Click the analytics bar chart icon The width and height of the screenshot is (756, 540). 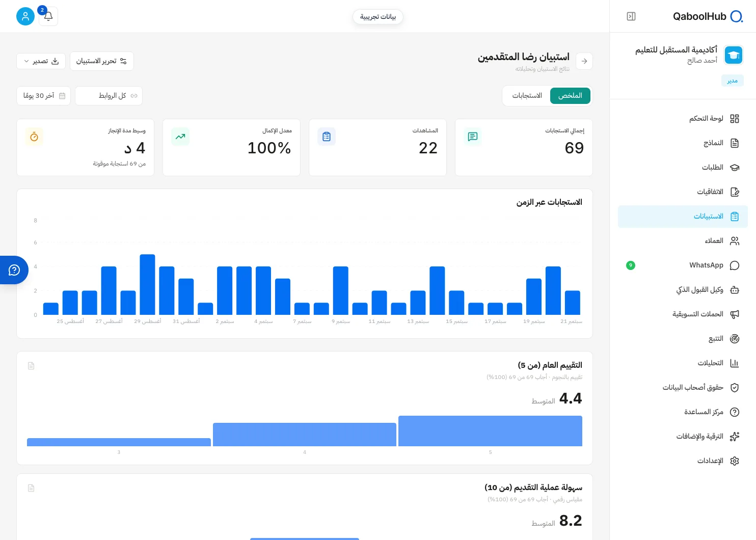pos(735,363)
